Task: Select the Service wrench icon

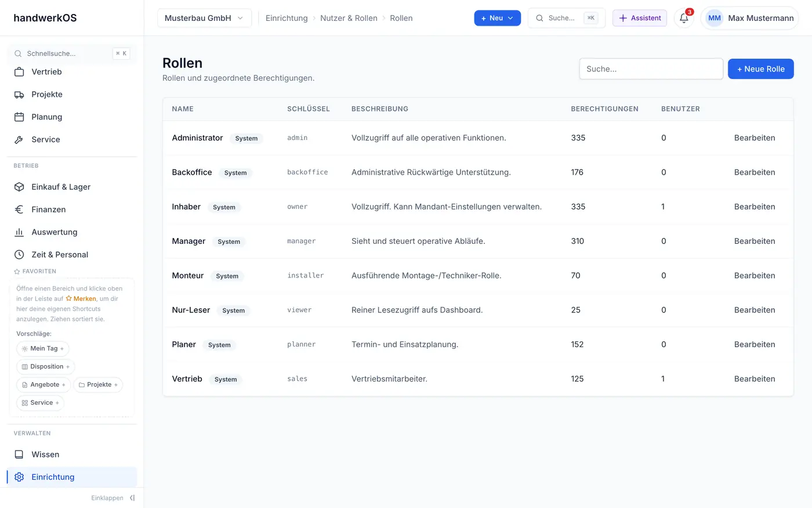Action: tap(19, 140)
